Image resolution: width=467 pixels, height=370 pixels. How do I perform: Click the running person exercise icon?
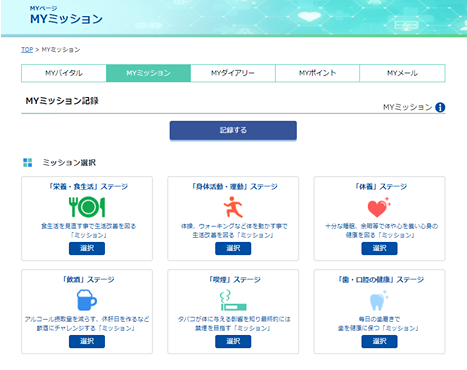click(233, 207)
